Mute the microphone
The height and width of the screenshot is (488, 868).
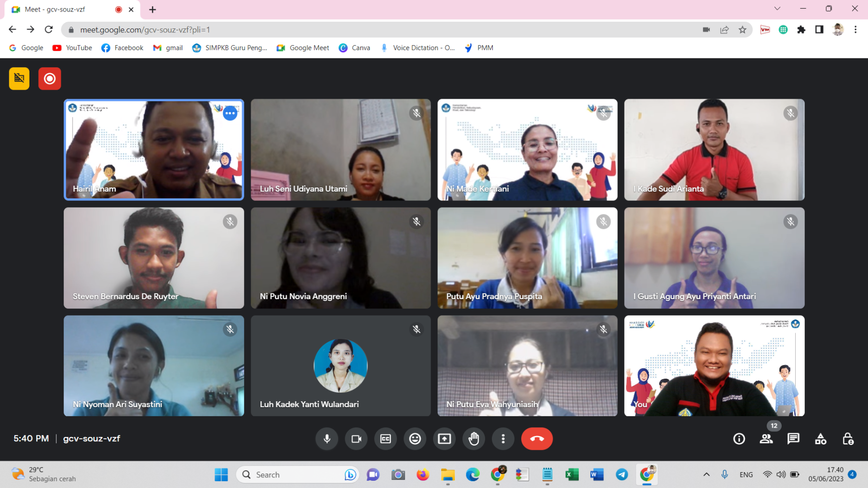point(327,439)
